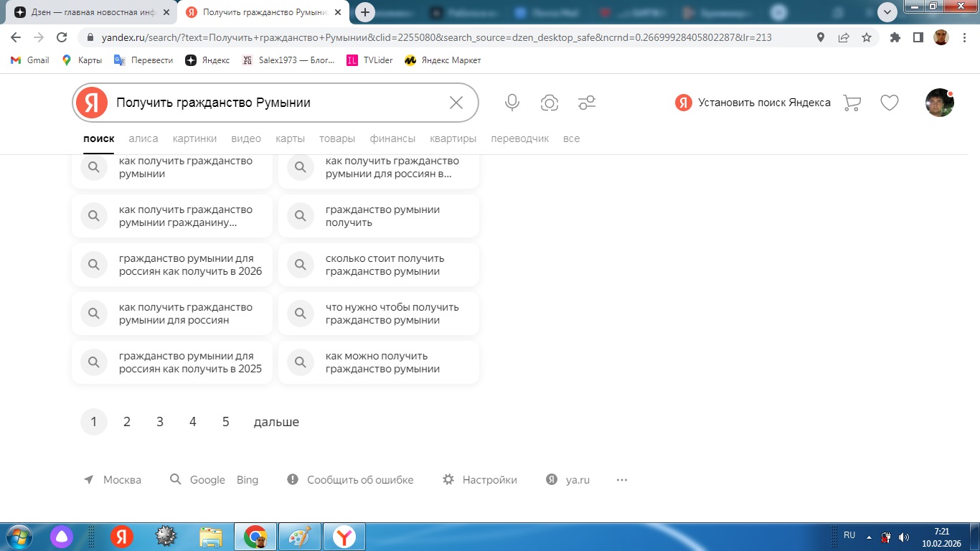
Task: Click the Установить поиск Яндекса link
Action: point(753,103)
